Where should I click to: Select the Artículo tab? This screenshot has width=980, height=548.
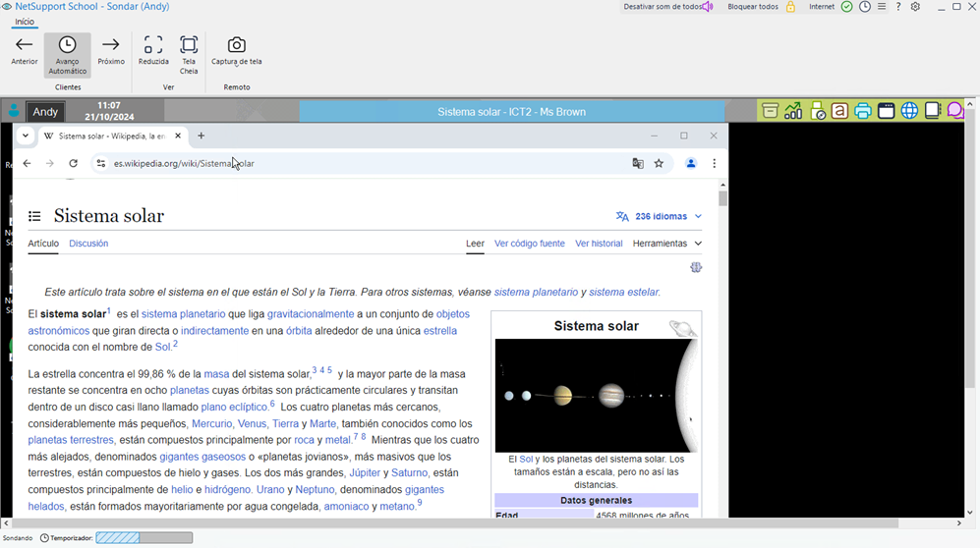click(43, 244)
